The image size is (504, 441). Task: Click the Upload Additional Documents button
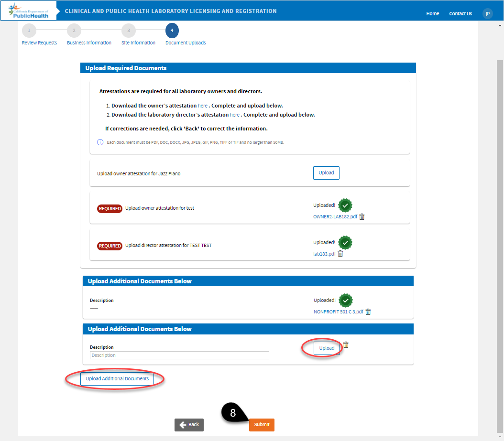pyautogui.click(x=117, y=378)
